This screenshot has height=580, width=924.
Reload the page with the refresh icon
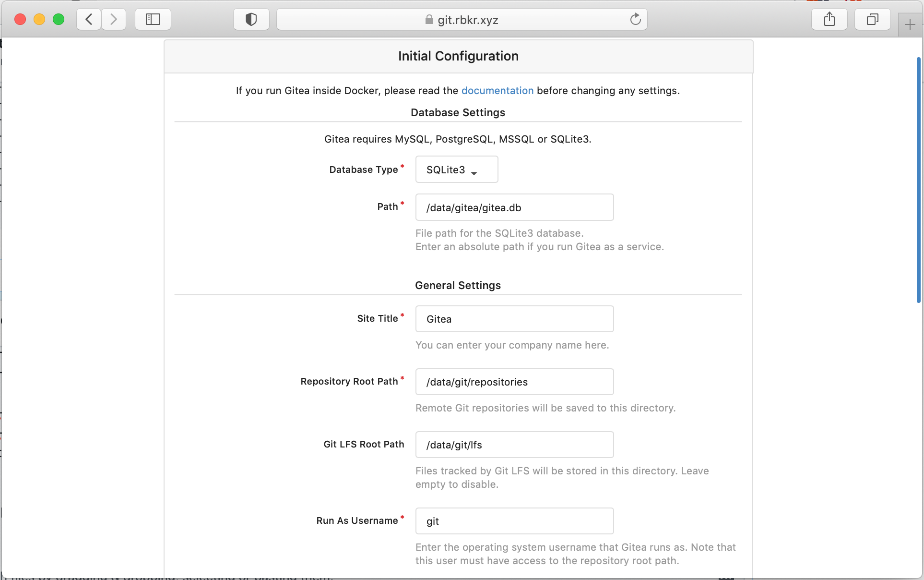tap(635, 19)
